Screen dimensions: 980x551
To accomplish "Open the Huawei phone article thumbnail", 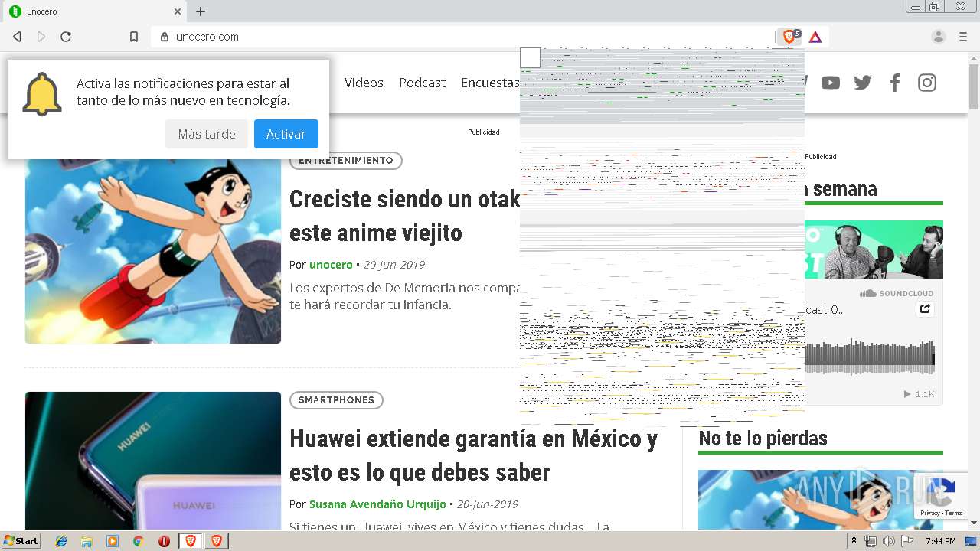I will 153,461.
